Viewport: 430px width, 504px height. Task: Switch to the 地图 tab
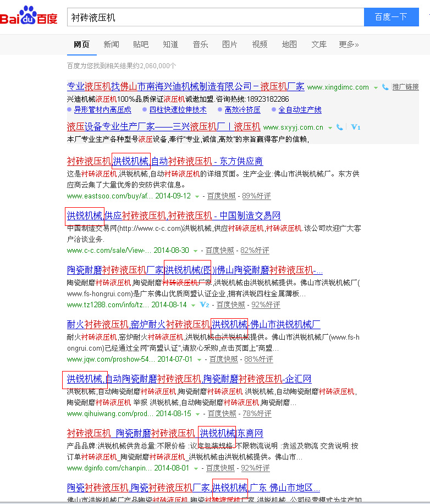coord(289,45)
